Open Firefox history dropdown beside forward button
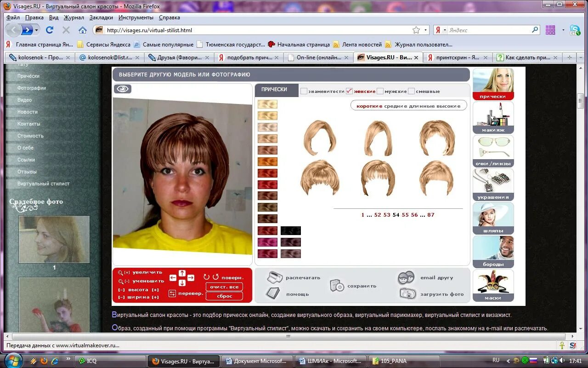588x368 pixels. [37, 30]
